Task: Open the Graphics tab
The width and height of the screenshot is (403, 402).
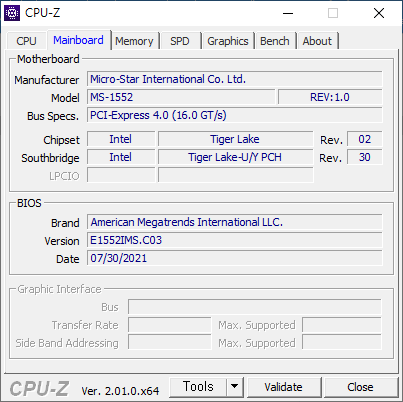Action: pos(228,41)
